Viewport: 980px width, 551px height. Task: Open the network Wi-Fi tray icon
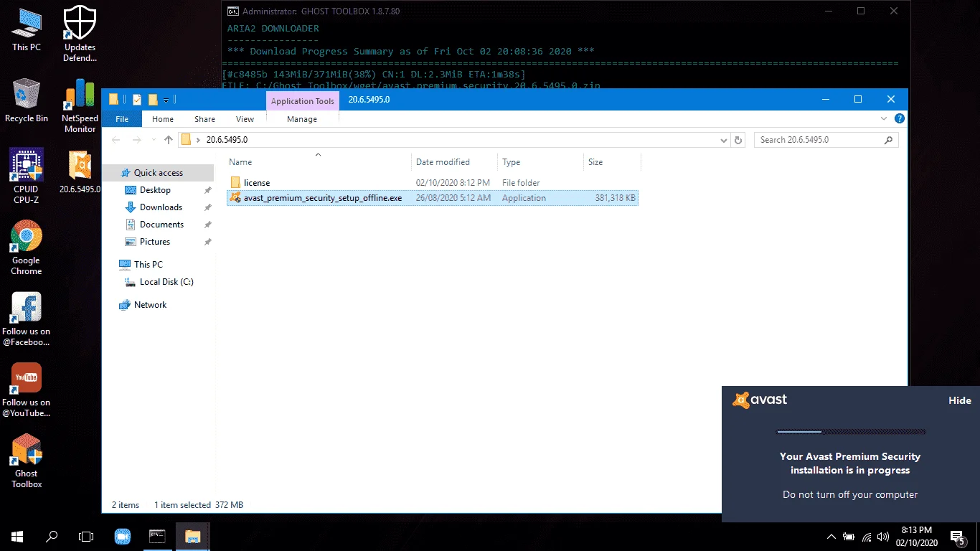click(867, 537)
